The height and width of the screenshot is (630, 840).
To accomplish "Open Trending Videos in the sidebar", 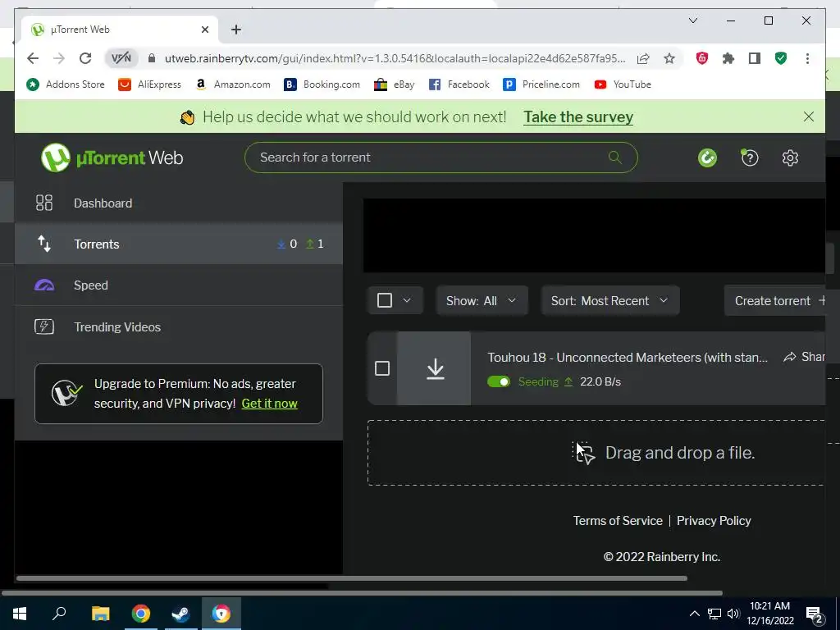I will pyautogui.click(x=179, y=326).
